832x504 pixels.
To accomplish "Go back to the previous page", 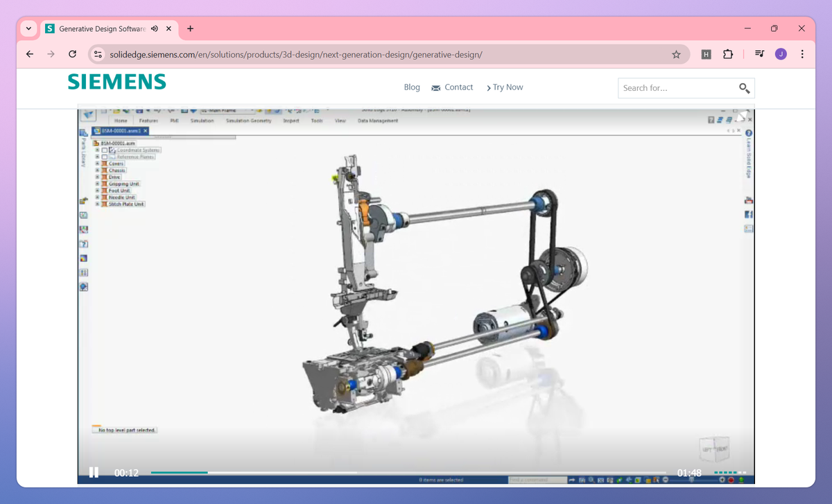I will 29,54.
